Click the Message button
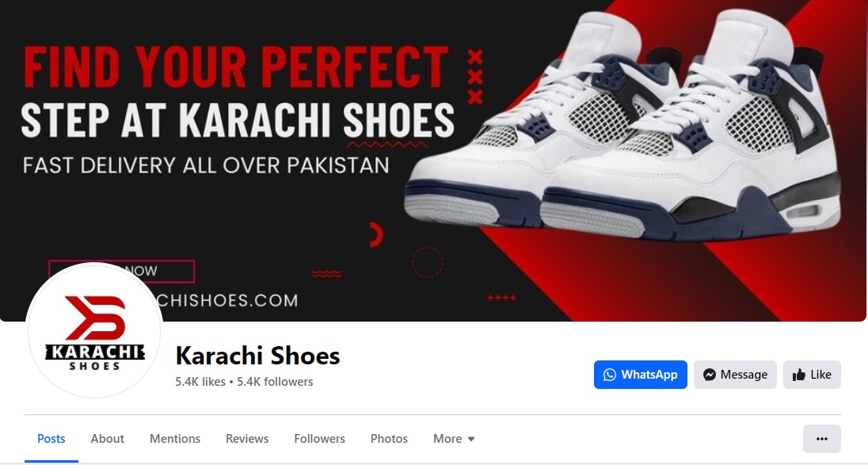 click(735, 375)
